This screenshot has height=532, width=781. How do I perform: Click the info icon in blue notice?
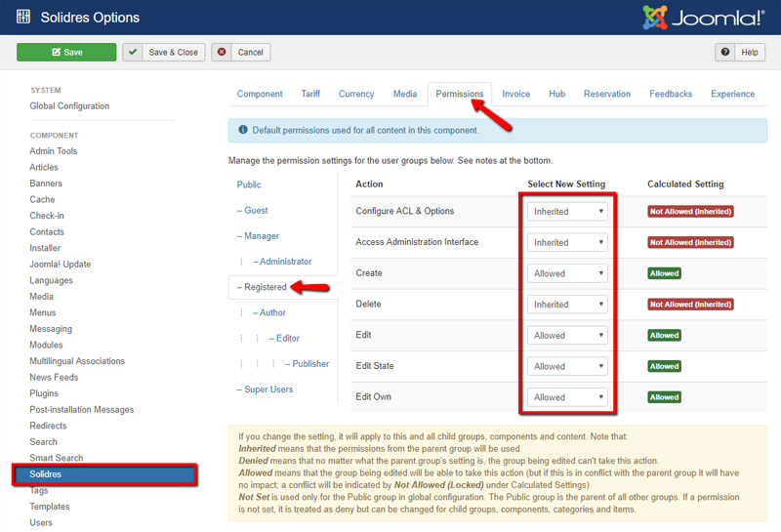[243, 130]
